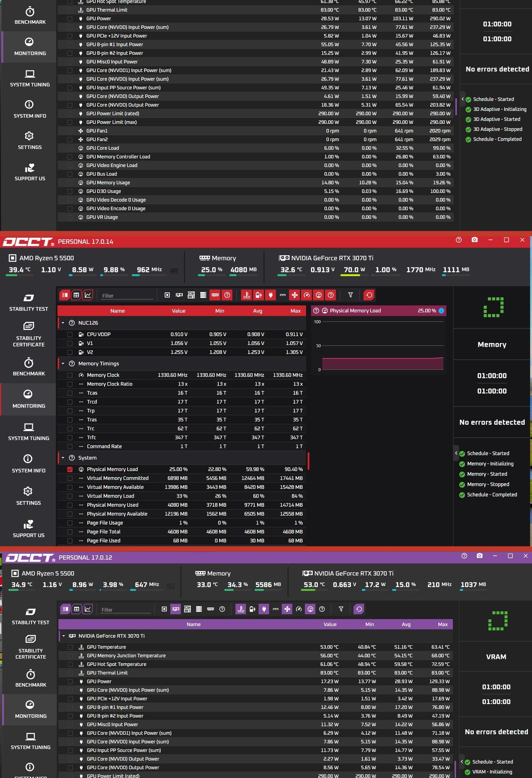Click Support Us in OCCT 17.0.14 sidebar
The image size is (532, 778).
click(29, 528)
